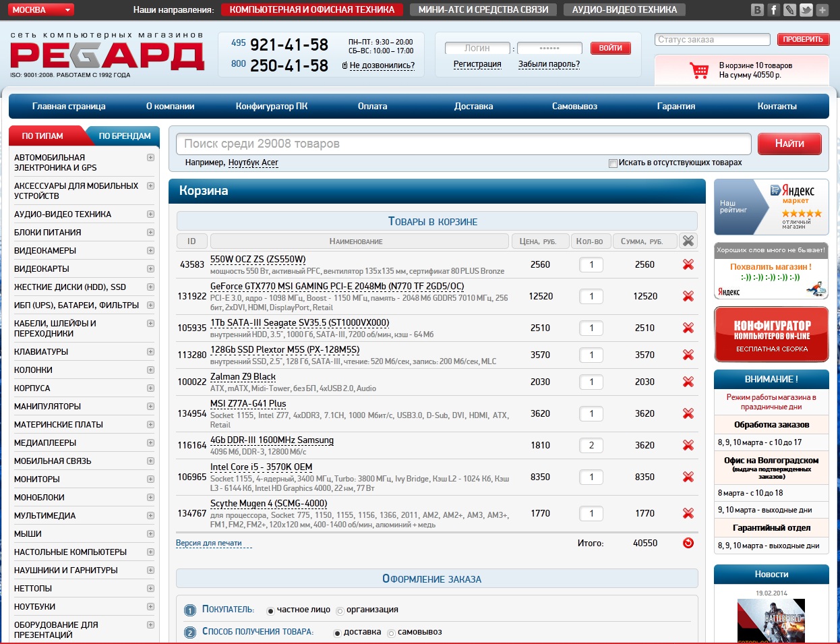This screenshot has height=644, width=840.
Task: Expand Автомобильная электроника и GPS category
Action: [150, 157]
